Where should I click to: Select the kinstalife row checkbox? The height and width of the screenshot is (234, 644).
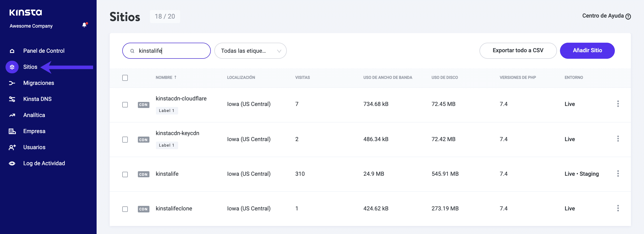point(125,174)
